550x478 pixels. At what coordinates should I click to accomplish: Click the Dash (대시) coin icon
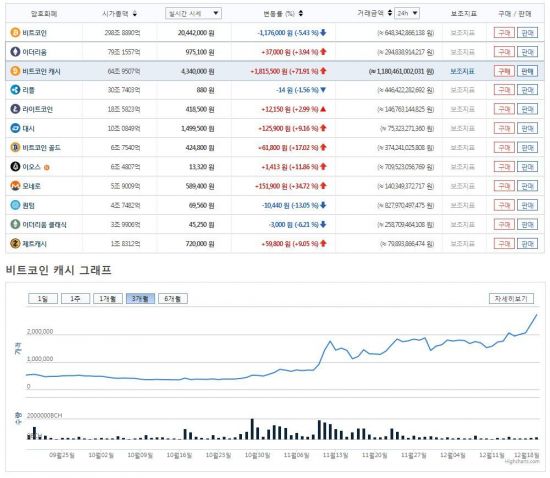coord(15,128)
